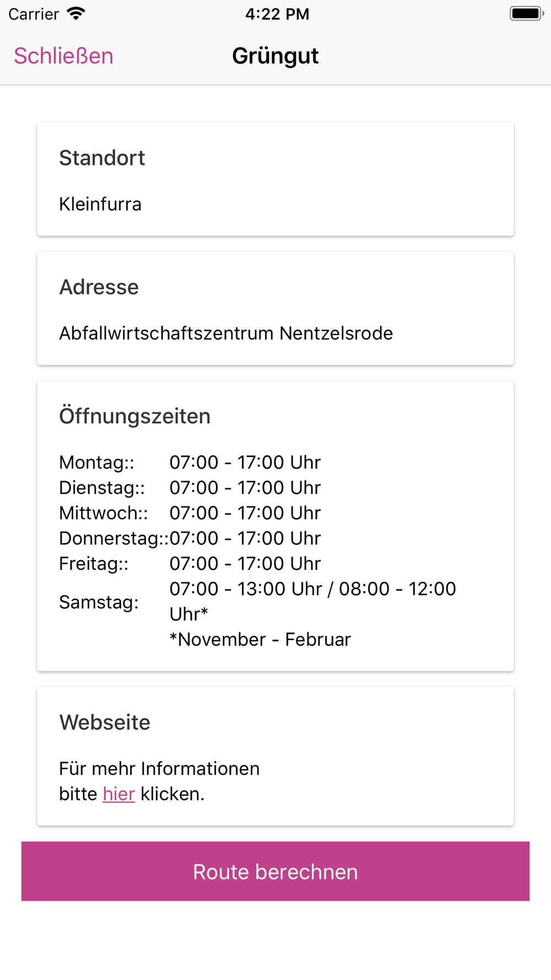Click the Webseite card heading

[105, 723]
